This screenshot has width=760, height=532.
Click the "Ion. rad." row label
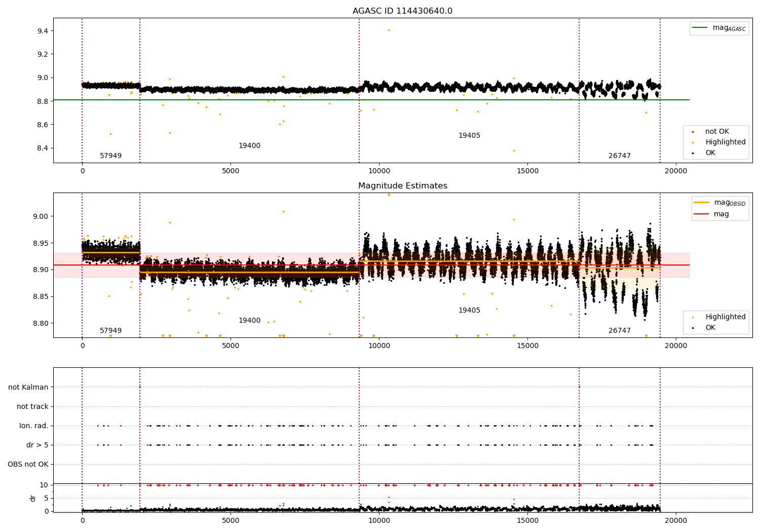coord(34,426)
